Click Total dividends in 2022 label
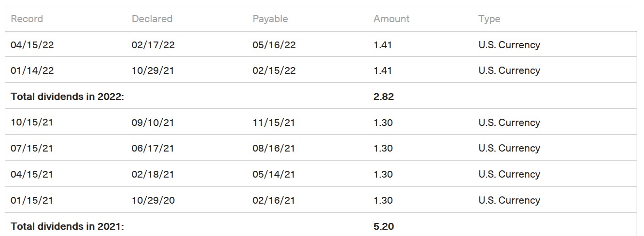Viewport: 644px width, 236px height. click(x=67, y=97)
